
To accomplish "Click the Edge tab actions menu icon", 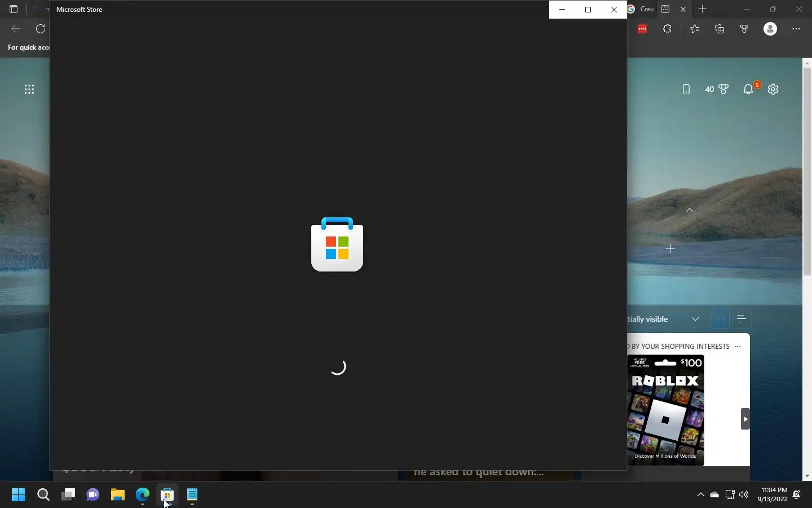I will tap(14, 9).
